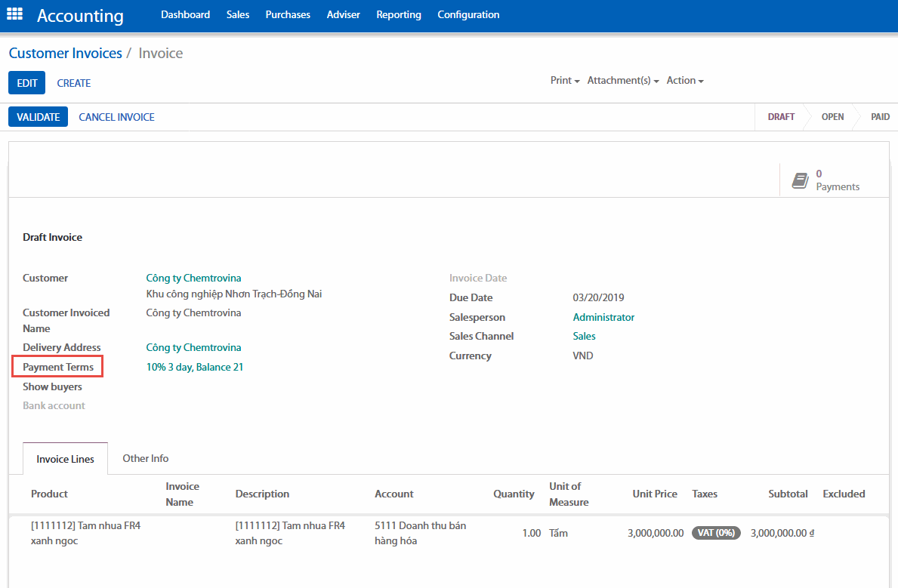Expand the Print dropdown
898x588 pixels.
coord(564,81)
